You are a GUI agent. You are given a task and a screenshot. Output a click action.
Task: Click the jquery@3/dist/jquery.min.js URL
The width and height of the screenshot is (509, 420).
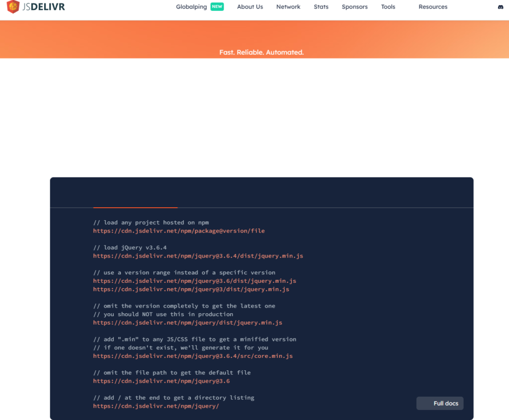(x=191, y=289)
